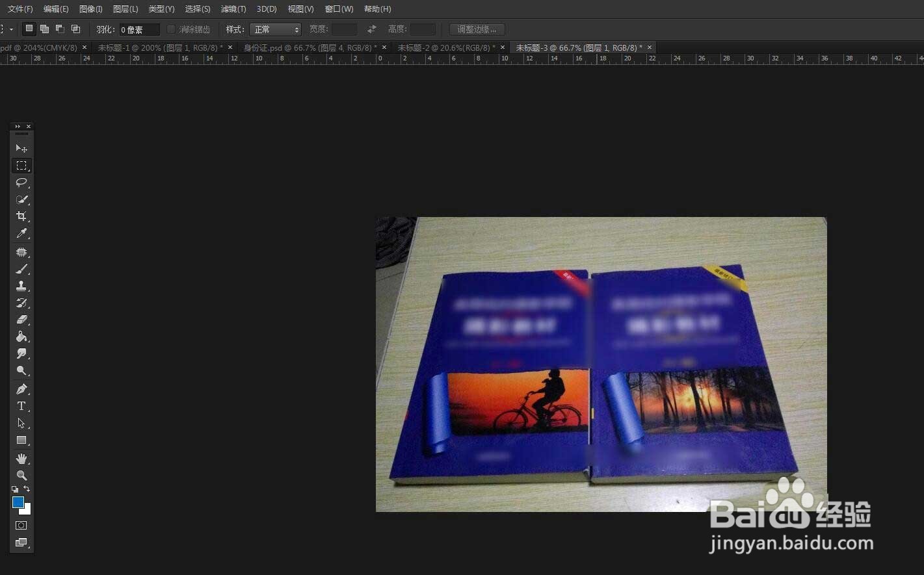Select the Lasso tool
Viewport: 924px width, 575px height.
(21, 183)
